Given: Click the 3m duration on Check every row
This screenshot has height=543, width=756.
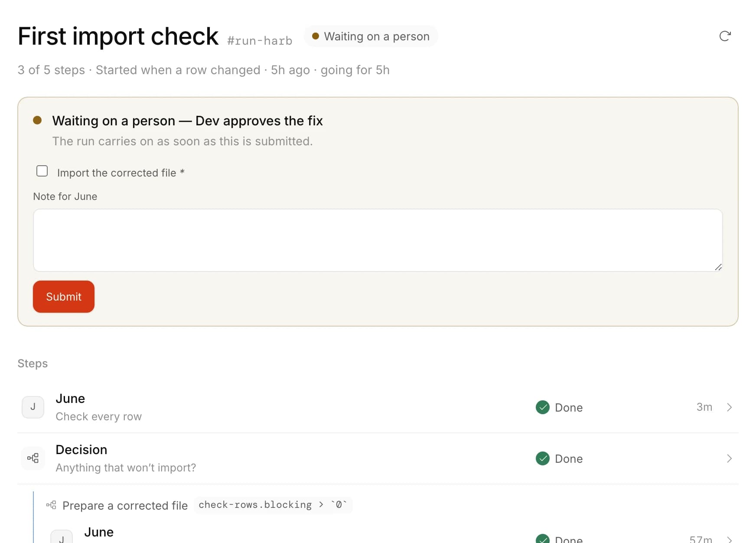Looking at the screenshot, I should (704, 407).
